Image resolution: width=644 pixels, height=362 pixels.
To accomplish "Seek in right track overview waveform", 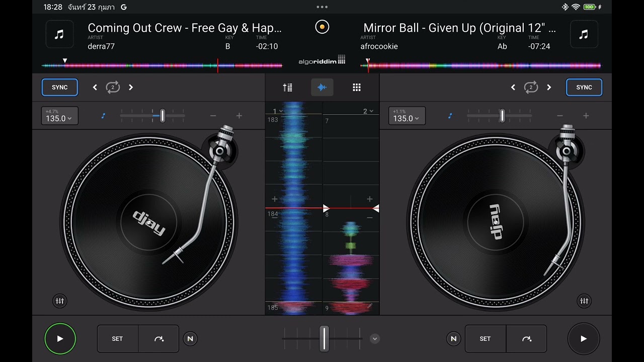I will (x=481, y=65).
